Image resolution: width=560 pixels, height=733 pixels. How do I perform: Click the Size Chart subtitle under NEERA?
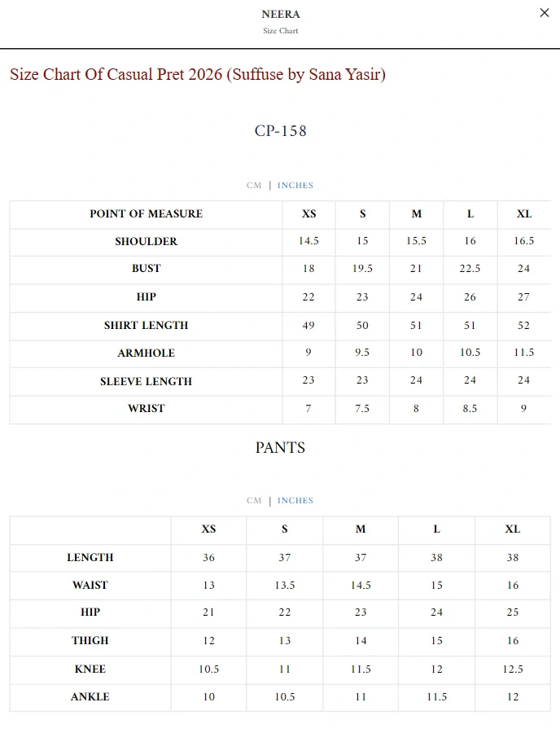coord(280,31)
